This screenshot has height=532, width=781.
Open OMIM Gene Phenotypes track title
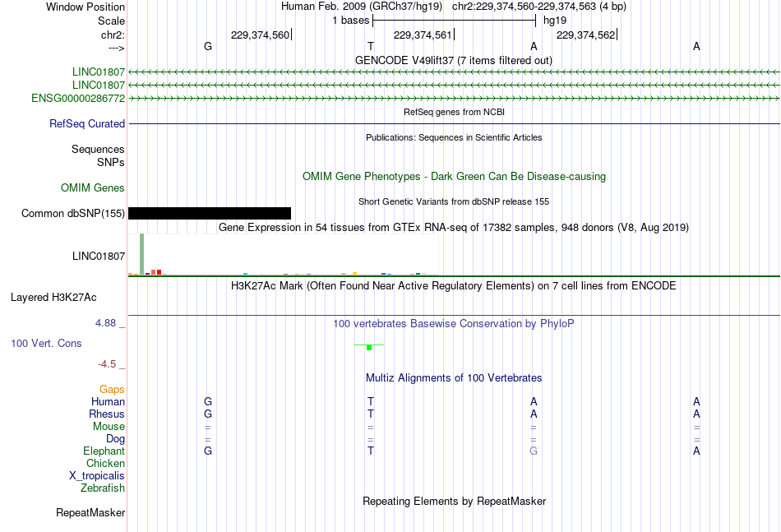pos(454,176)
